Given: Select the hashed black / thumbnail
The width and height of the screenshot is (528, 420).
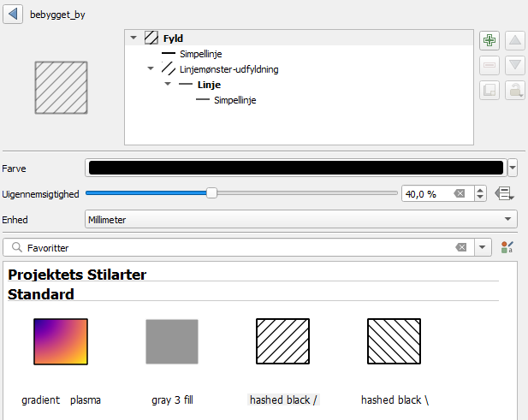Looking at the screenshot, I should (x=283, y=341).
